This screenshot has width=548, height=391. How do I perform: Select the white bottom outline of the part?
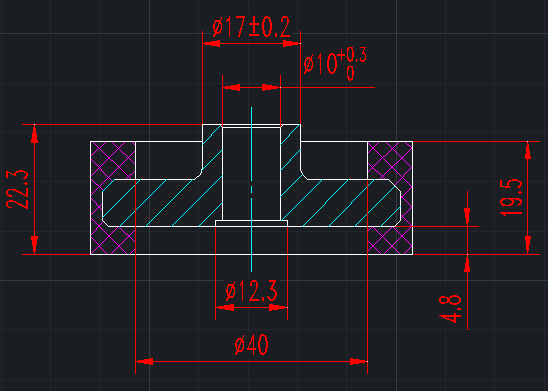click(251, 254)
